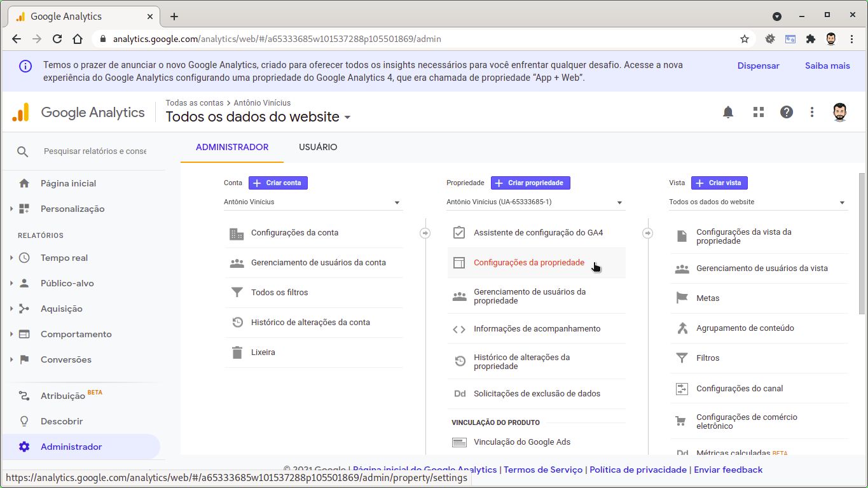The height and width of the screenshot is (488, 868).
Task: Click the Criar vista button
Action: (719, 183)
